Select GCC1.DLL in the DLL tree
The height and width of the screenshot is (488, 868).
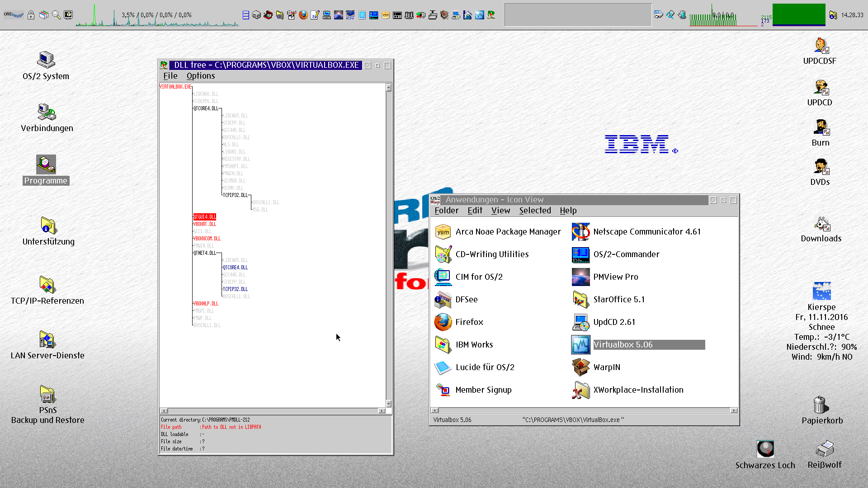point(203,231)
